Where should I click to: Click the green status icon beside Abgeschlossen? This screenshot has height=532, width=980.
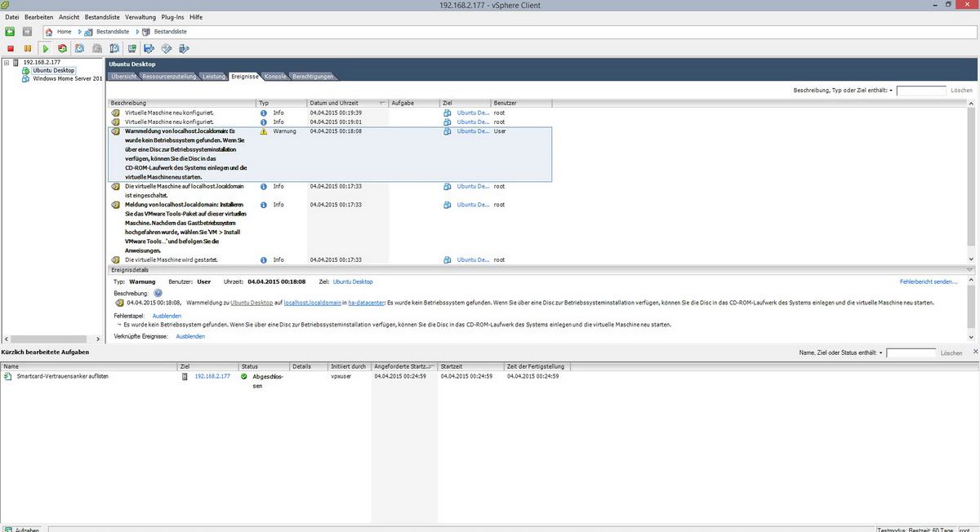point(244,376)
